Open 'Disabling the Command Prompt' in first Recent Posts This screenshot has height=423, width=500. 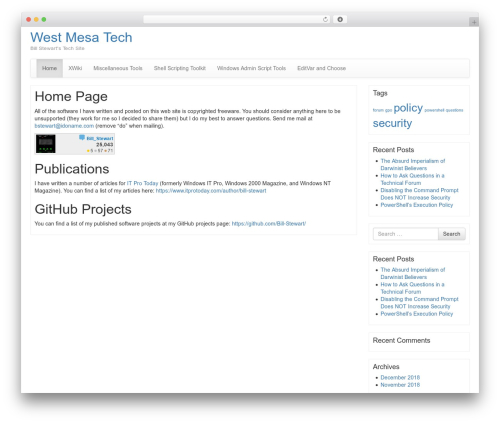point(419,194)
